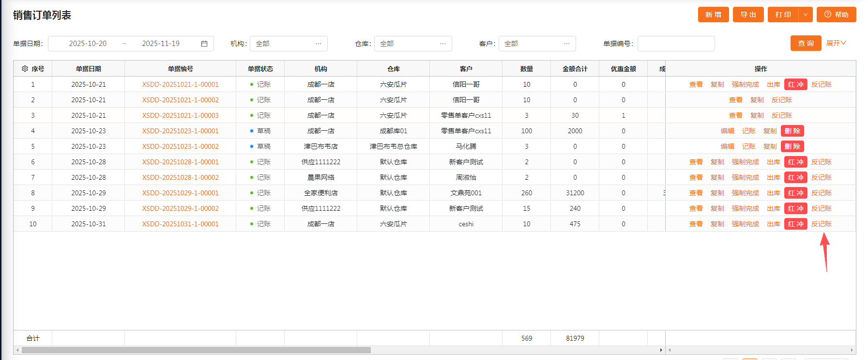The image size is (868, 360).
Task: Click 反记账 on order XSDD-20251031-1-00001
Action: tap(822, 224)
